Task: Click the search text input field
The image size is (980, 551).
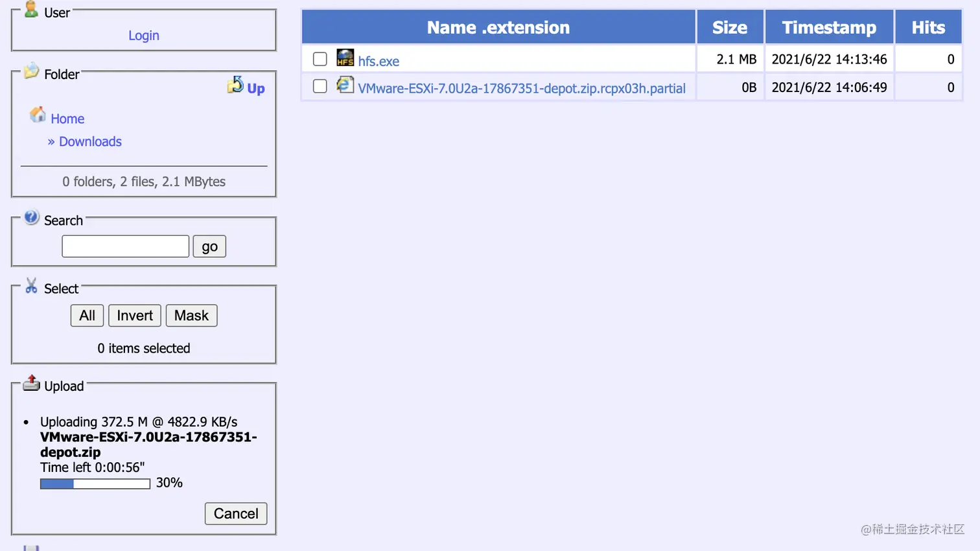Action: tap(126, 246)
